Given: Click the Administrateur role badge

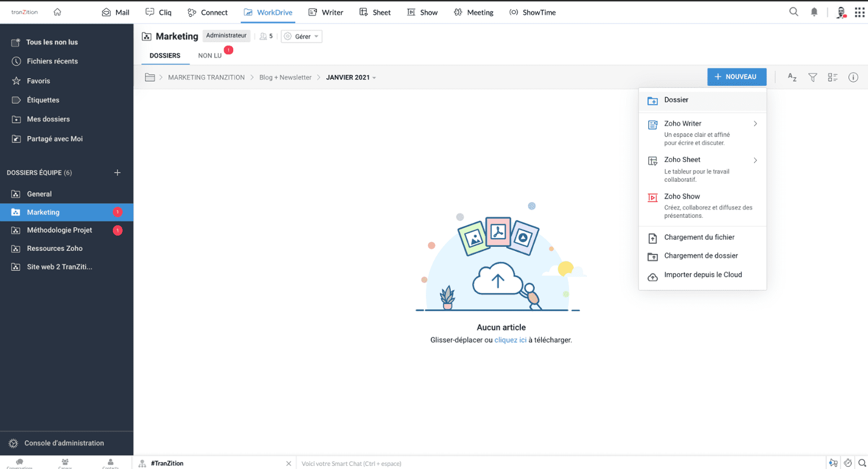Looking at the screenshot, I should click(226, 36).
